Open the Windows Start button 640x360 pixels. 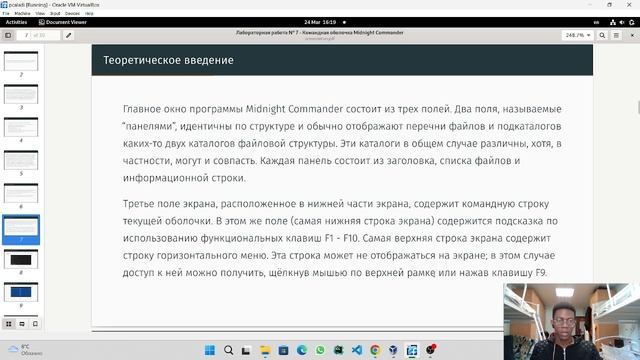click(x=210, y=350)
